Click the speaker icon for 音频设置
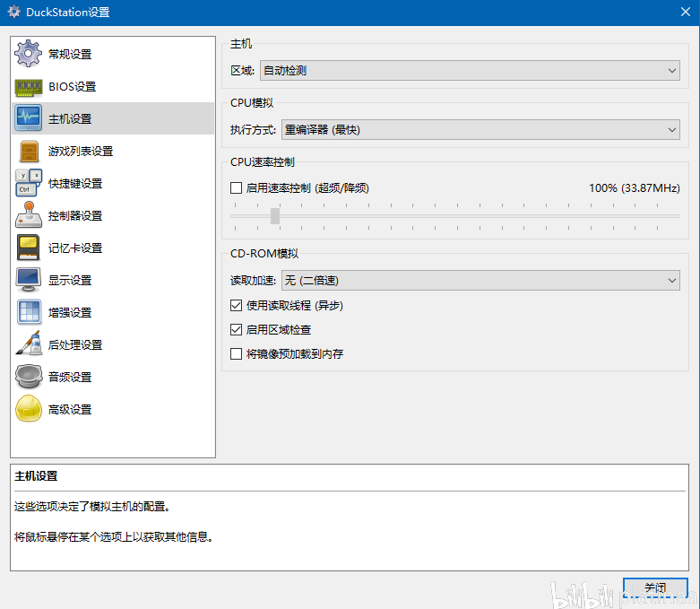Viewport: 700px width, 609px height. coord(28,377)
